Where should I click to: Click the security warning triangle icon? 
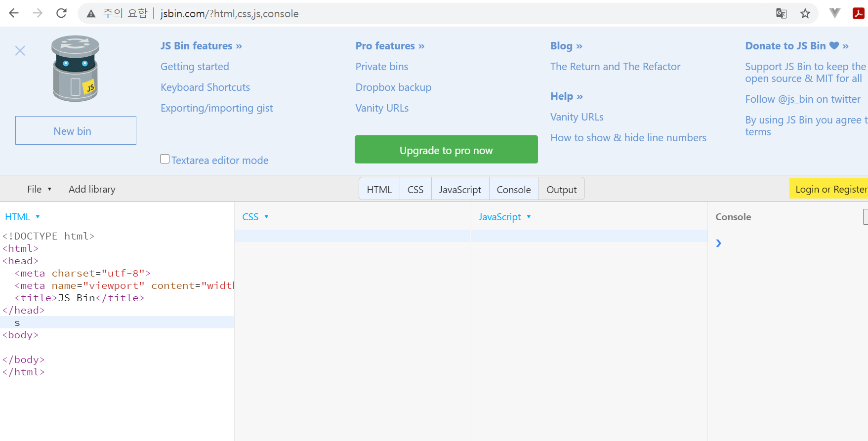point(91,14)
